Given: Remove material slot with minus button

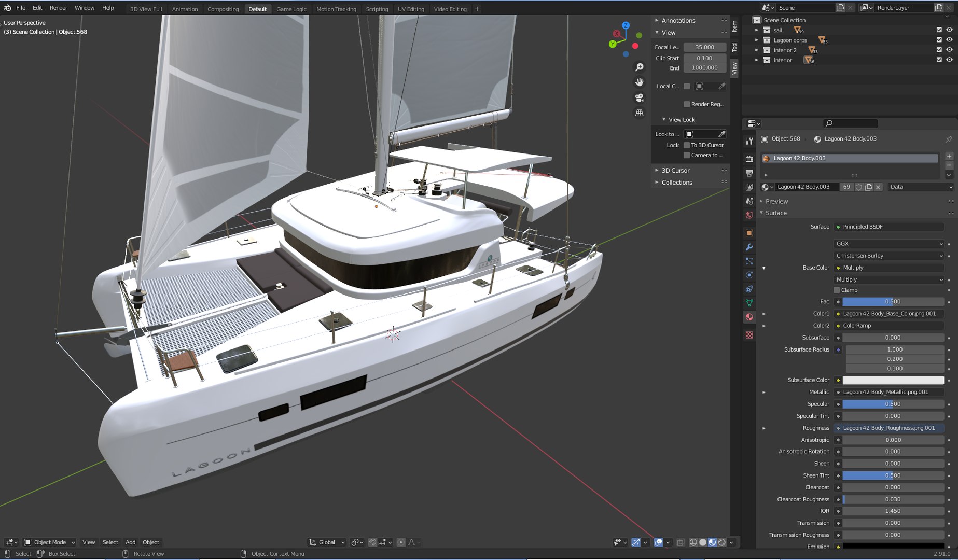Looking at the screenshot, I should [949, 165].
